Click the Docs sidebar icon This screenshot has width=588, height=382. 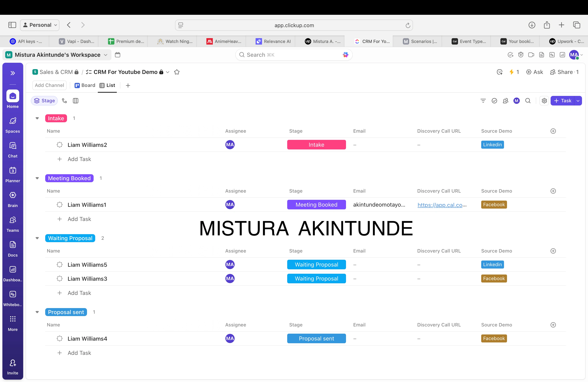click(13, 245)
